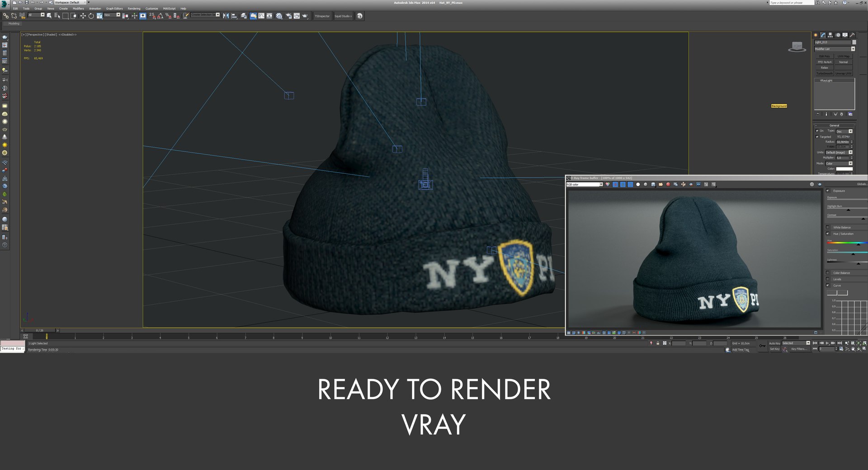The height and width of the screenshot is (470, 868).
Task: Go to the start frame of animation
Action: click(815, 343)
